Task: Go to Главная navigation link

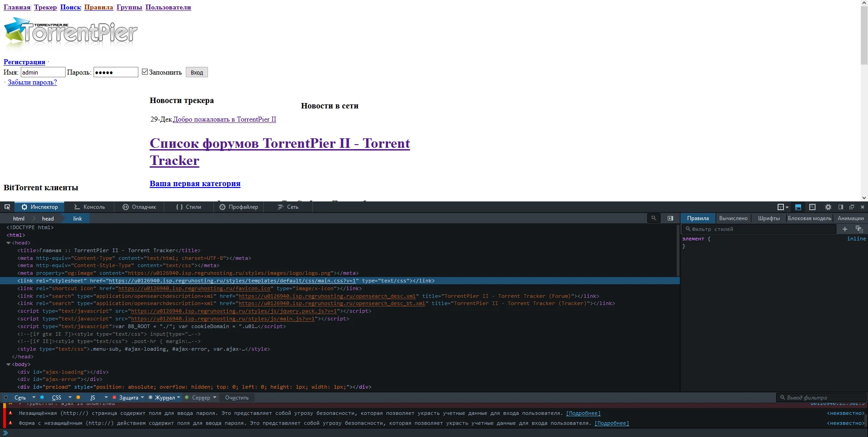Action: [17, 7]
